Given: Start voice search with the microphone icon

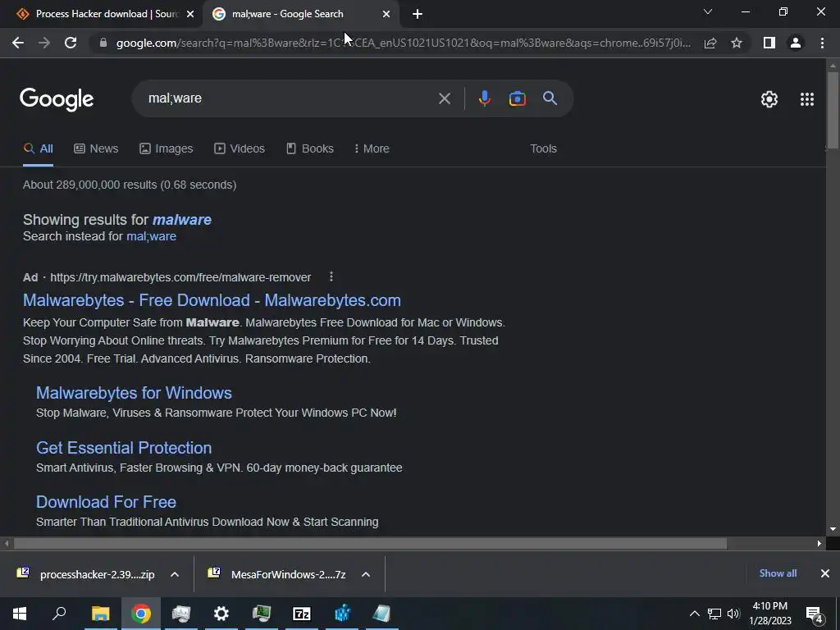Looking at the screenshot, I should 484,98.
